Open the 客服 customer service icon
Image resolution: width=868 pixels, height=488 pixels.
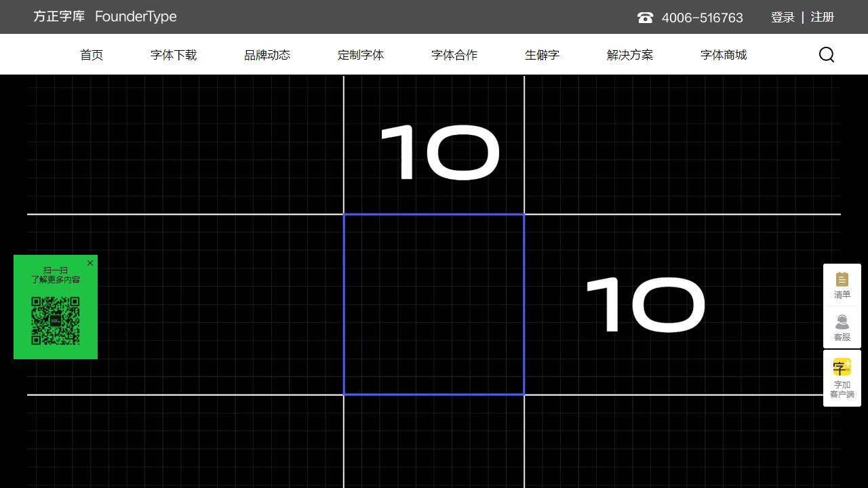842,327
